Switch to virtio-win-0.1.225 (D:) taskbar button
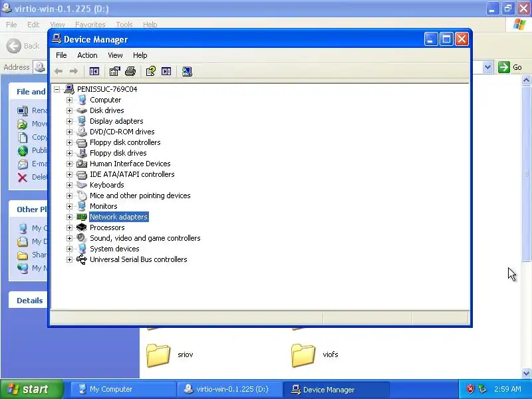 pos(229,389)
